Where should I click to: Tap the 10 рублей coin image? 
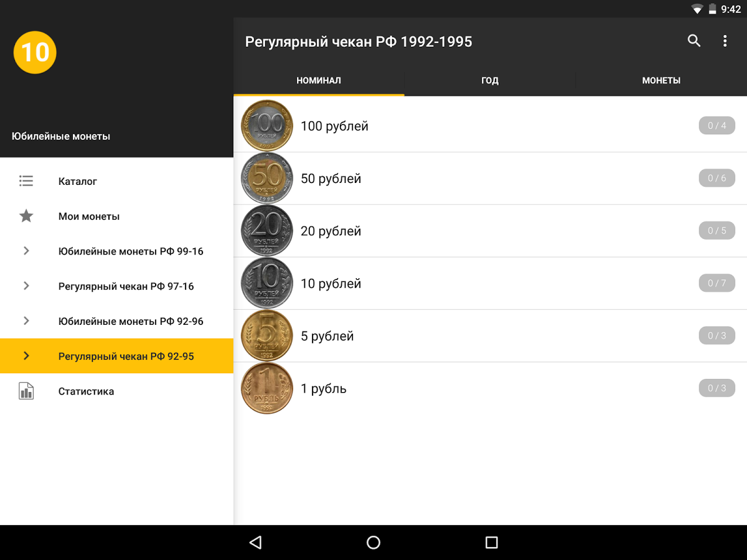(x=267, y=283)
